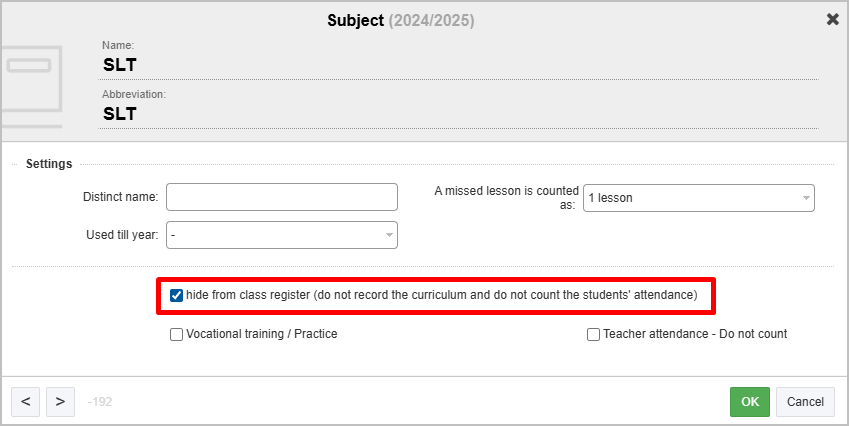Expand the missed lesson '1 lesson' dropdown
This screenshot has height=426, width=849.
coord(699,198)
